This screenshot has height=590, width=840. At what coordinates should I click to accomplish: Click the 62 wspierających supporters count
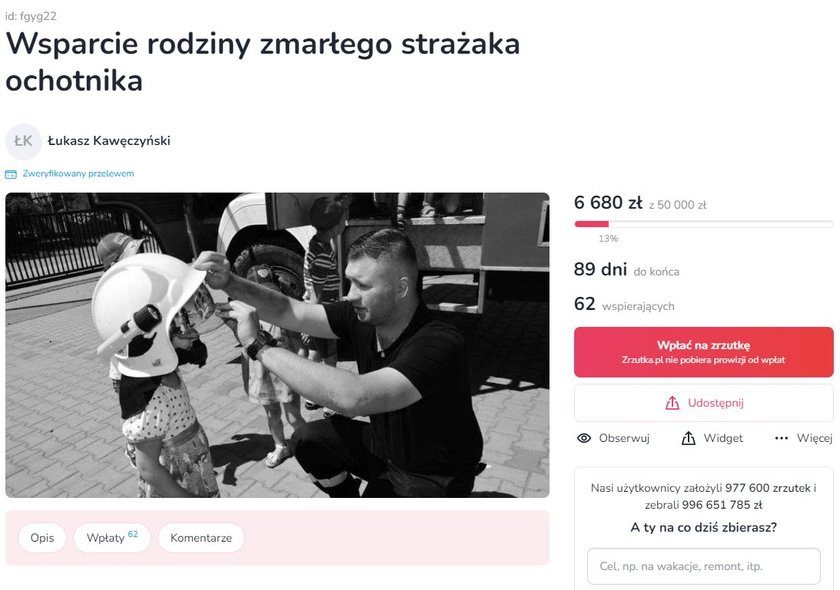[624, 305]
